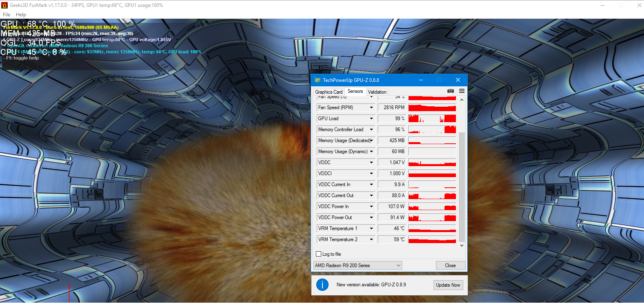
Task: Click the GPU-Z title bar app icon
Action: 318,80
